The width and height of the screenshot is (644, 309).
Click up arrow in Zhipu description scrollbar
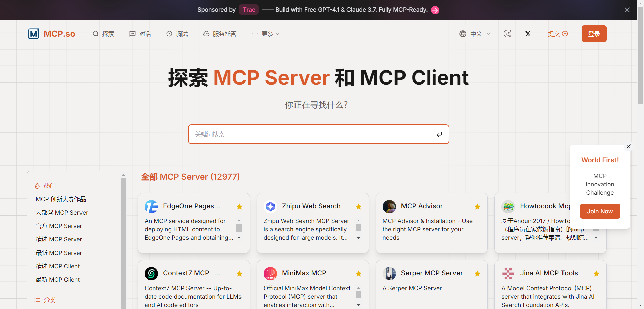359,221
